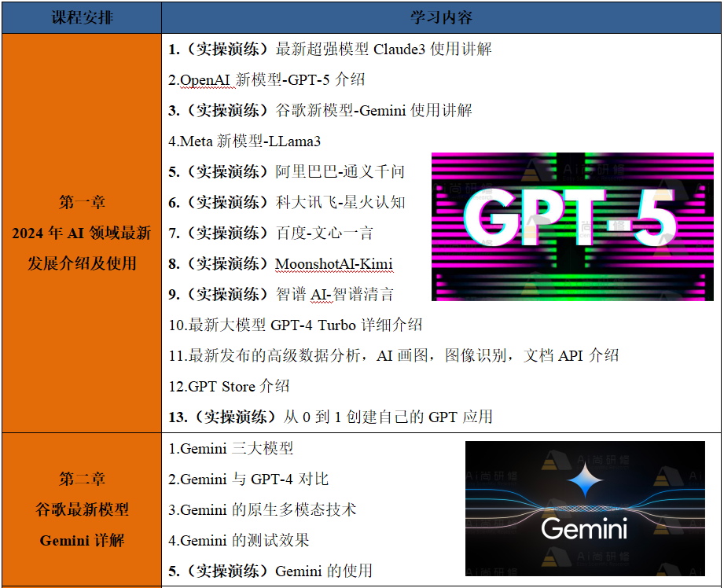Screen dimensions: 724x588
Task: Click 2024 年 AI 领域最新 text
Action: tap(82, 233)
